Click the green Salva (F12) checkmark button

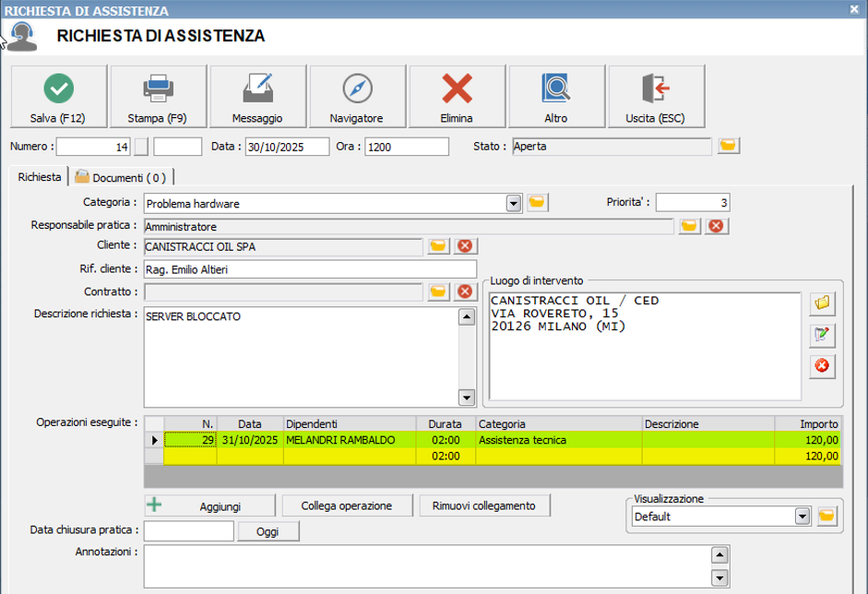(58, 96)
